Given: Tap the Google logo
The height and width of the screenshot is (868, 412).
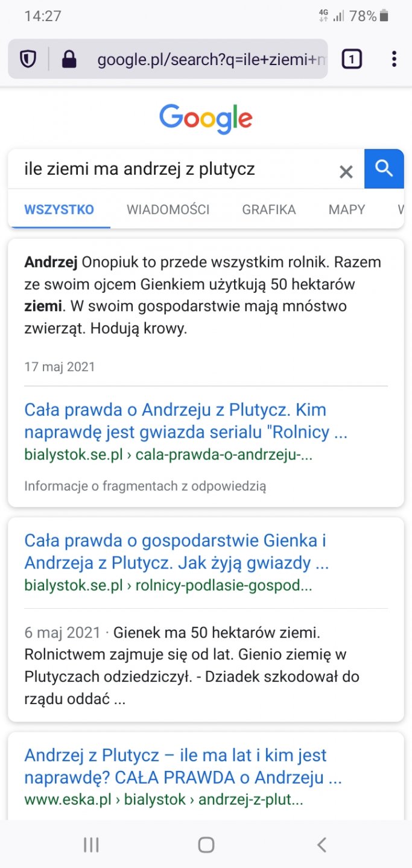Looking at the screenshot, I should click(x=206, y=119).
